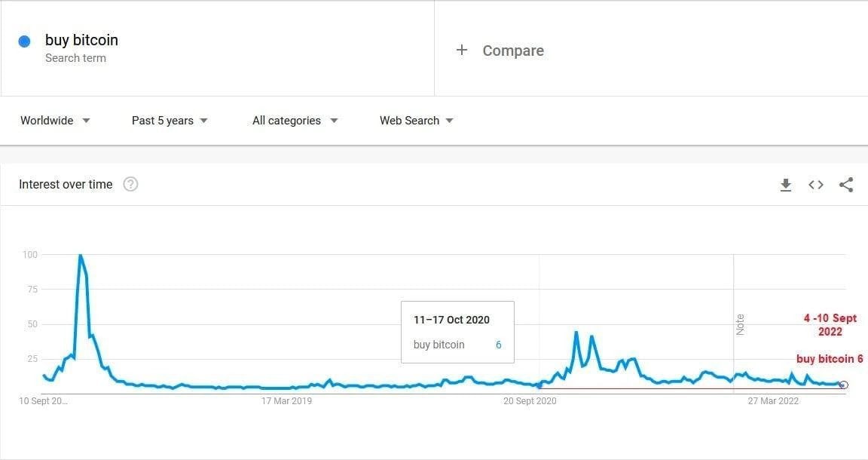Click the blue dot beside buy bitcoin

click(24, 41)
